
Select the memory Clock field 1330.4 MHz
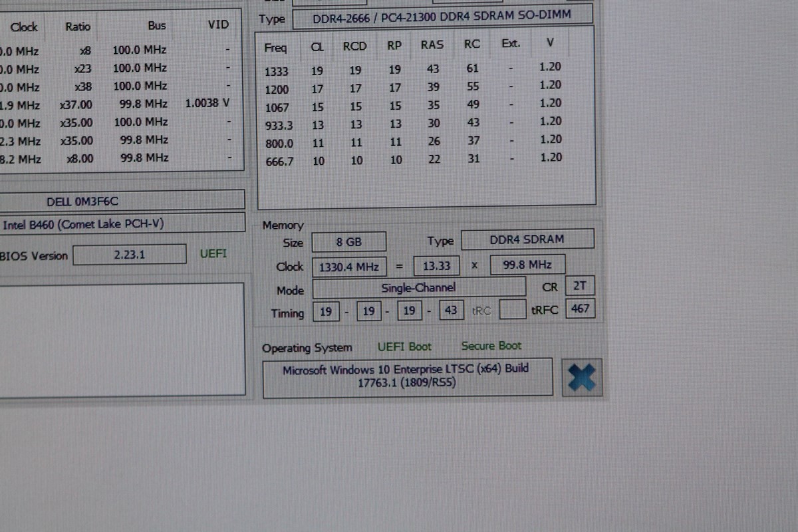click(349, 267)
